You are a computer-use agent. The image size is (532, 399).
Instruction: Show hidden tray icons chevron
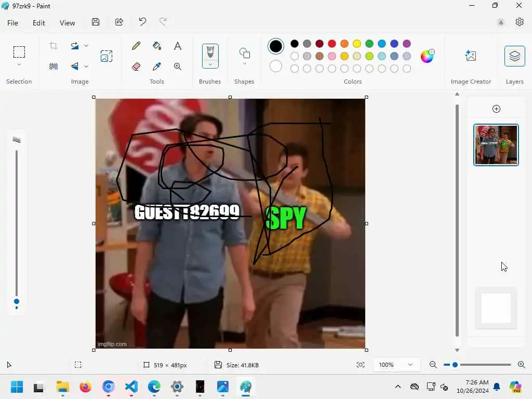tap(398, 387)
